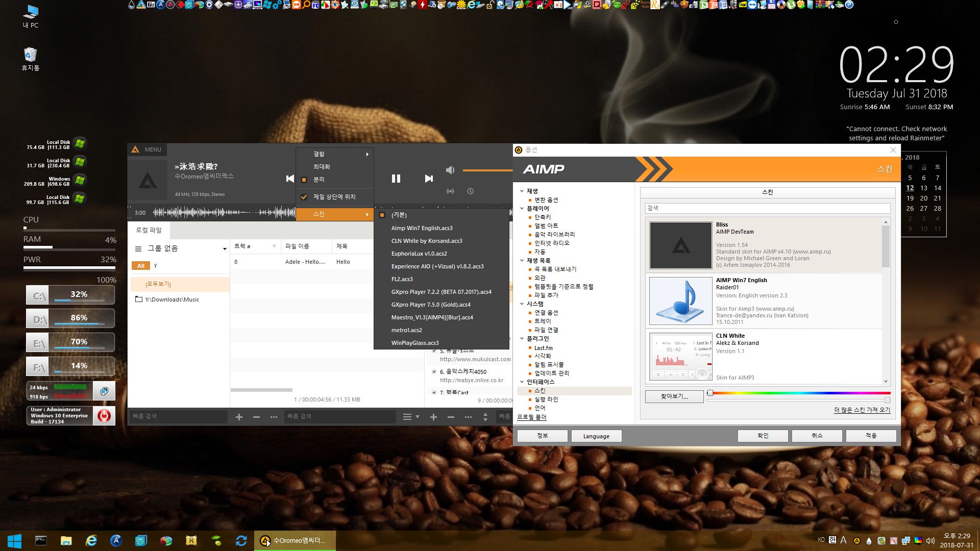
Task: Collapse the 재생 tree node in options
Action: [x=522, y=191]
